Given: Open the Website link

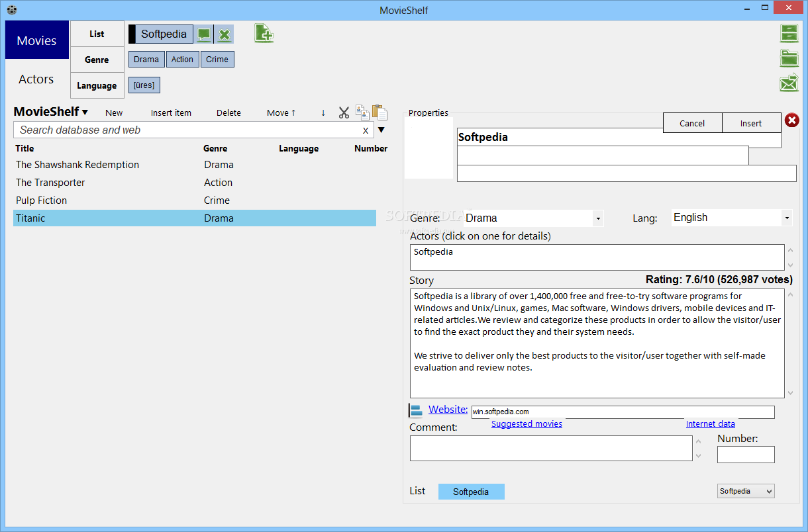Looking at the screenshot, I should (448, 410).
